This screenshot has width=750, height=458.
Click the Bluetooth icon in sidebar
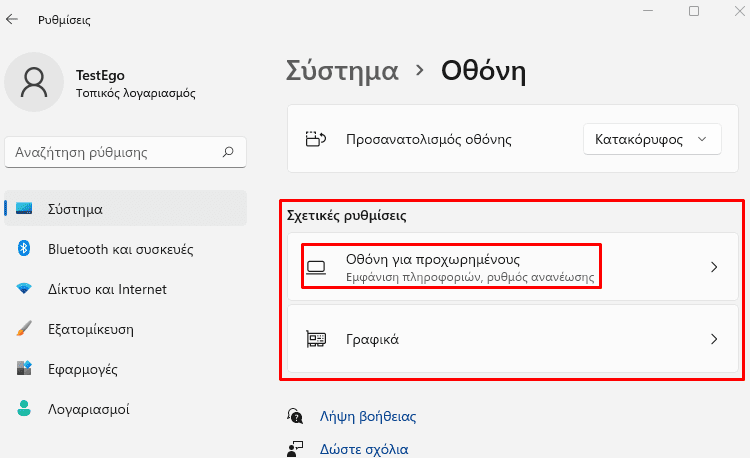[24, 249]
